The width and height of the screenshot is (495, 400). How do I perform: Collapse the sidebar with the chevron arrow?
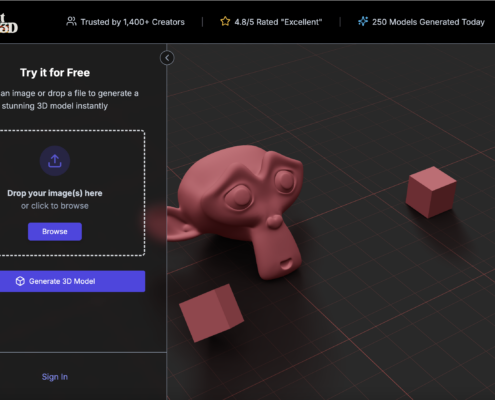(167, 58)
